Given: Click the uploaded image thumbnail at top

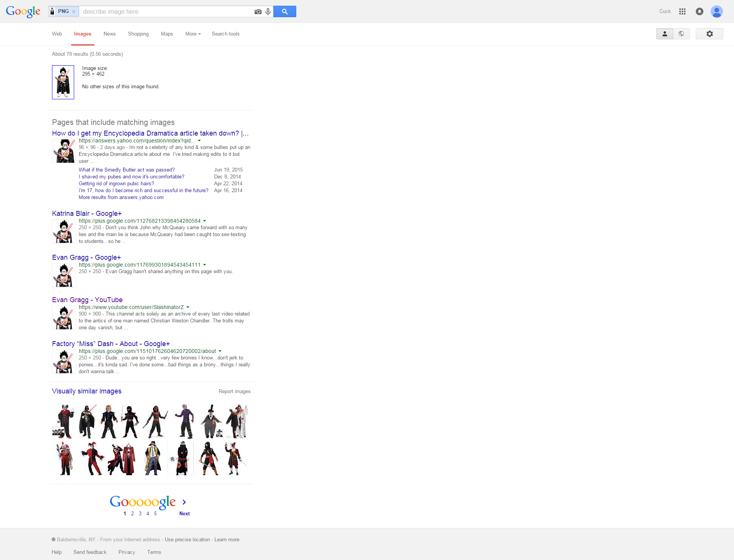Looking at the screenshot, I should (x=63, y=82).
